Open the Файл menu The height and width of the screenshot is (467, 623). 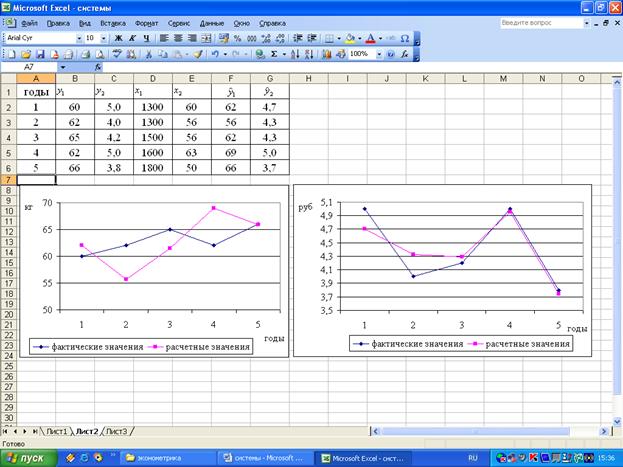(29, 23)
